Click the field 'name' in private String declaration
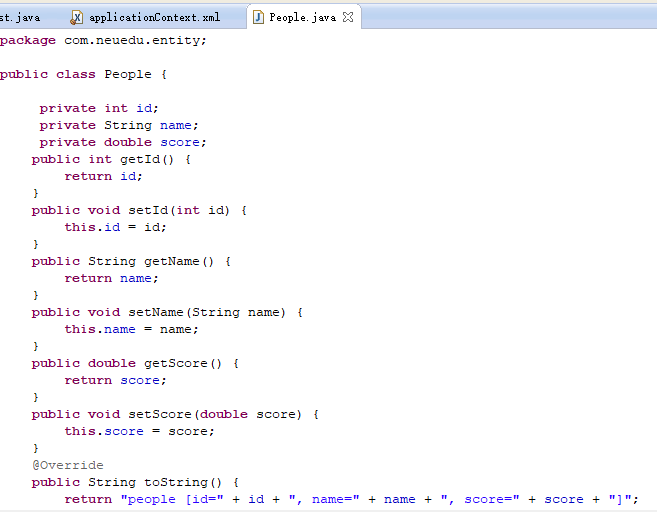Image resolution: width=657 pixels, height=512 pixels. (x=176, y=125)
